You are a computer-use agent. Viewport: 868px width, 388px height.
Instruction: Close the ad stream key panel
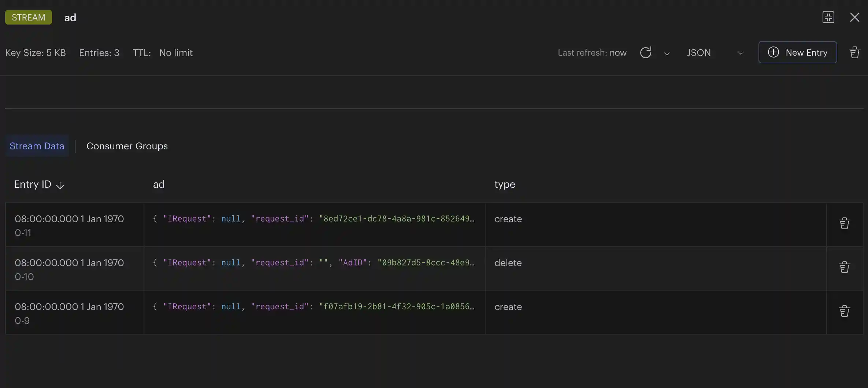tap(854, 17)
